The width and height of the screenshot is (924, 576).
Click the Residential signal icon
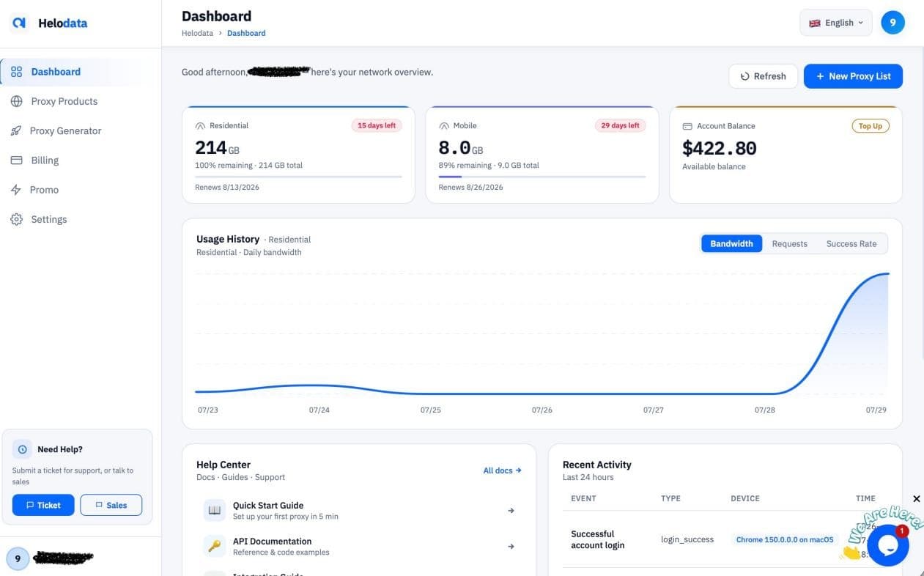(x=200, y=126)
